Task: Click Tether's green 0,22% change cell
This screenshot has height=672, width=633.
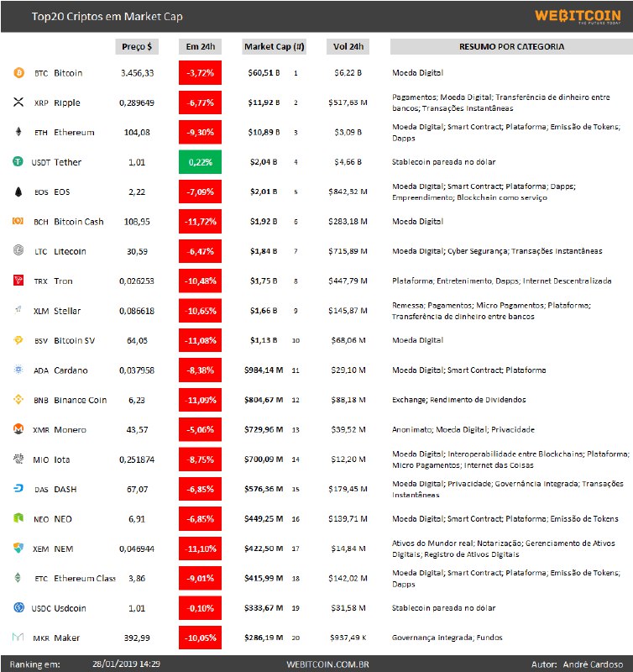Action: pos(200,162)
